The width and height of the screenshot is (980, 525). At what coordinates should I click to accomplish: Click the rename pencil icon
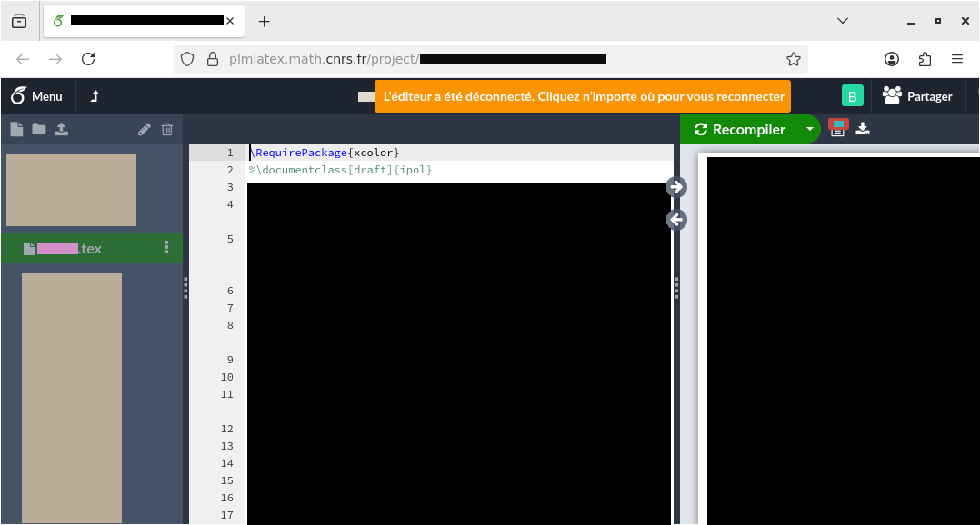(145, 129)
